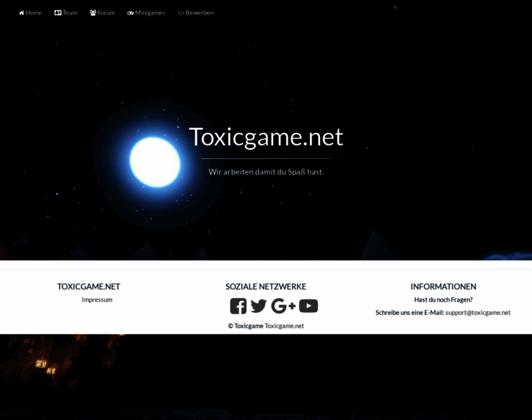Open the Forum navigation item
Viewport: 532px width, 420px height.
pyautogui.click(x=102, y=13)
